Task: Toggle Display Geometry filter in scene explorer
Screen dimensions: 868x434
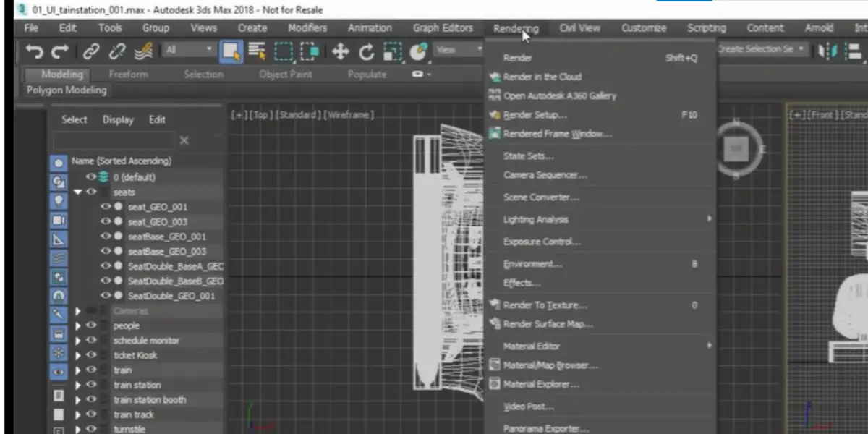Action: (x=59, y=163)
